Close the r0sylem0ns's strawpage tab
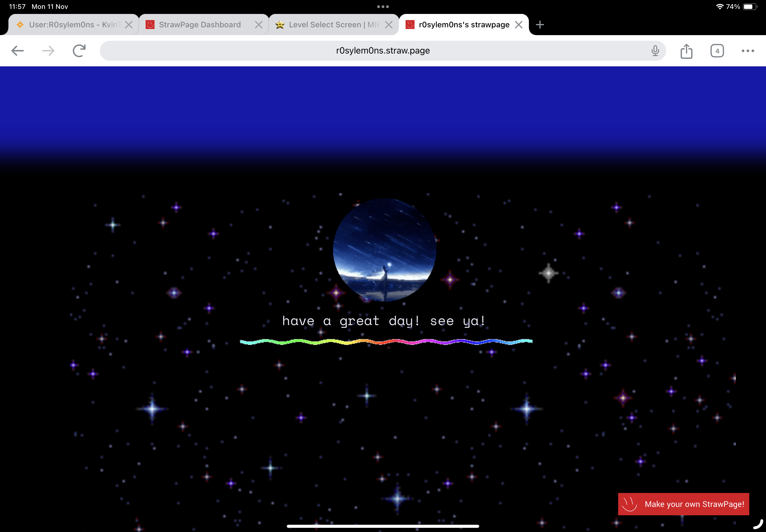The width and height of the screenshot is (766, 532). coord(519,25)
